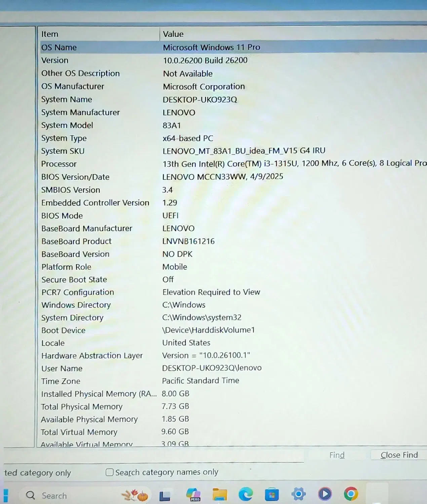427x504 pixels.
Task: Select 'Available Physical Memory' row
Action: tap(234, 419)
